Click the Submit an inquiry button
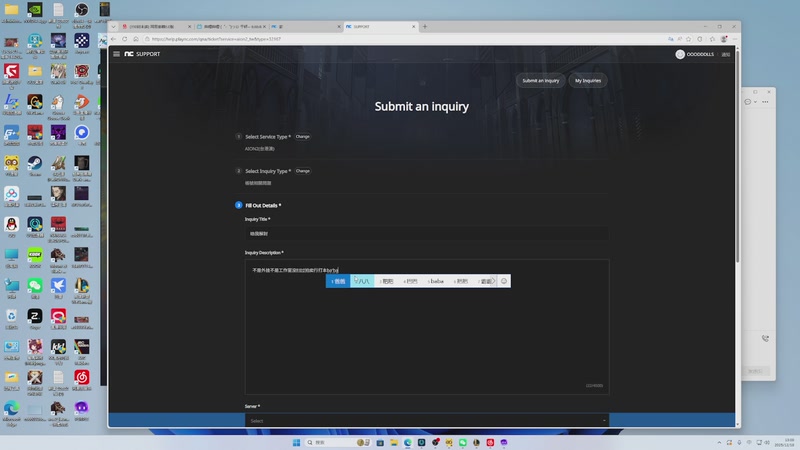 click(540, 81)
